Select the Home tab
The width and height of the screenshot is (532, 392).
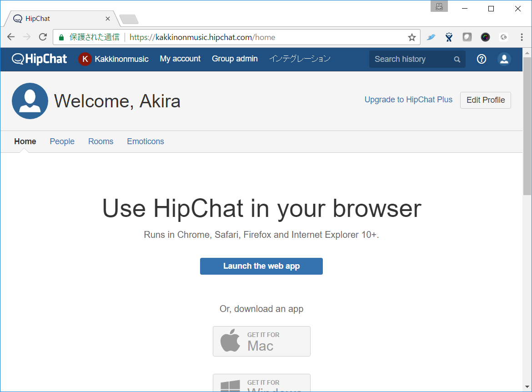(x=25, y=141)
